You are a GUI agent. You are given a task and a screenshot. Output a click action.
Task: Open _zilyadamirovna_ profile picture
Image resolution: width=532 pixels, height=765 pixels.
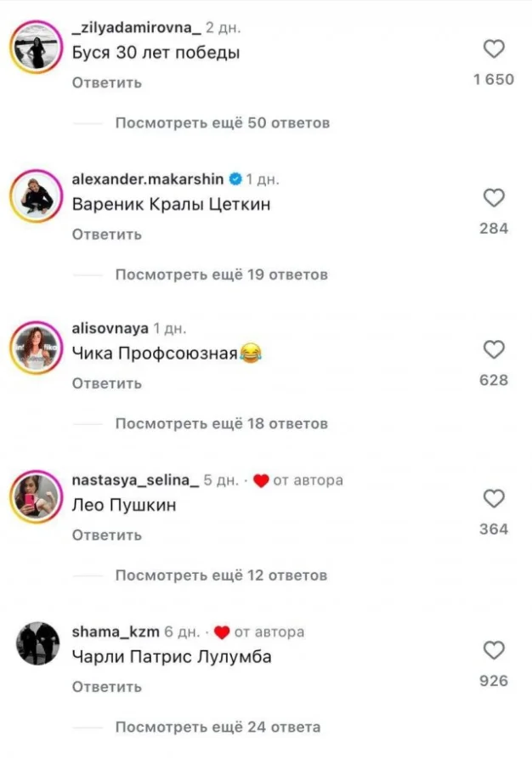[x=37, y=48]
